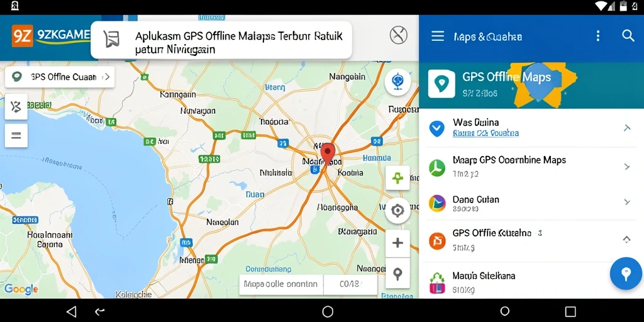Screen dimensions: 644x322
Task: Center map with target locate button
Action: [x=397, y=211]
